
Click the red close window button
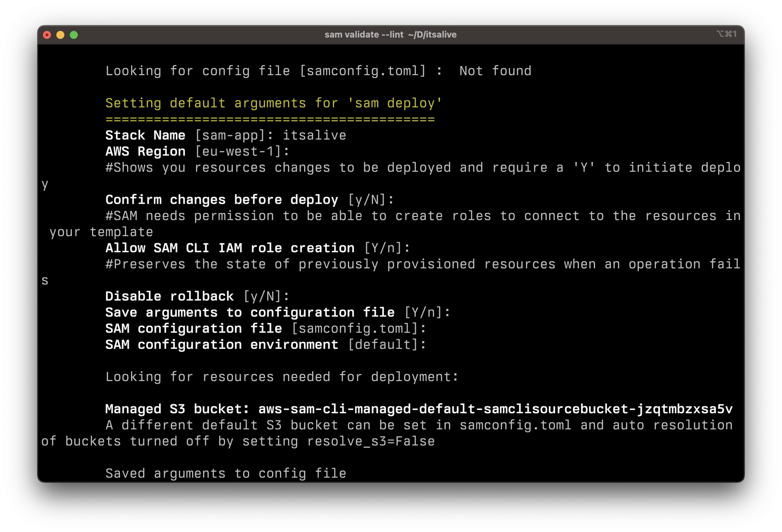47,35
